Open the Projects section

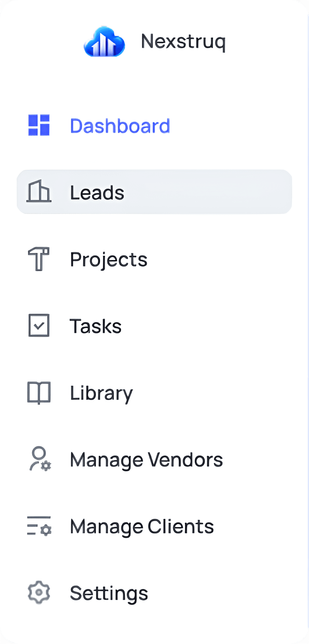(x=109, y=259)
